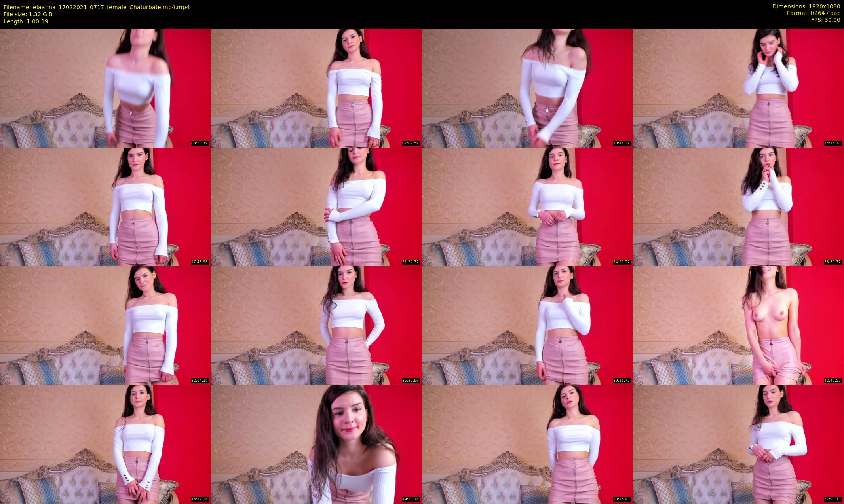Select the 24:56.57 timestamp label
The width and height of the screenshot is (844, 504).
point(622,262)
